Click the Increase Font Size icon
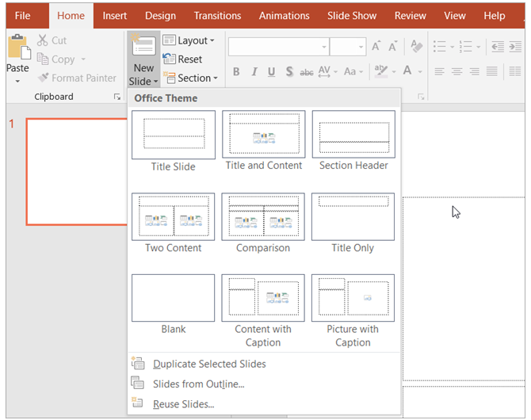The height and width of the screenshot is (420, 531). 376,47
